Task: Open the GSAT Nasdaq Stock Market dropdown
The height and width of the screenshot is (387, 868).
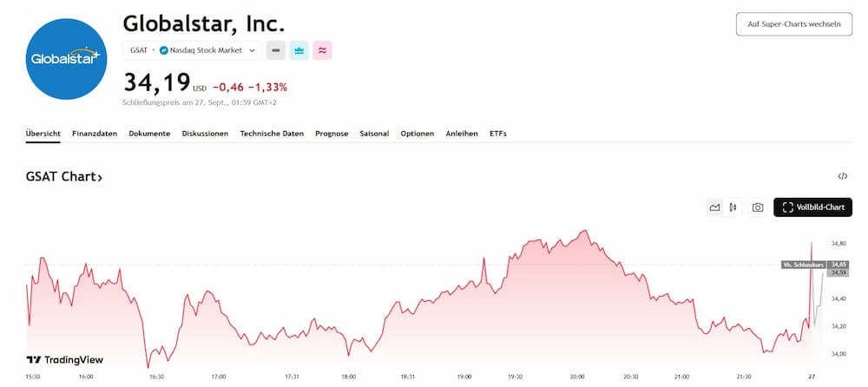Action: point(193,50)
